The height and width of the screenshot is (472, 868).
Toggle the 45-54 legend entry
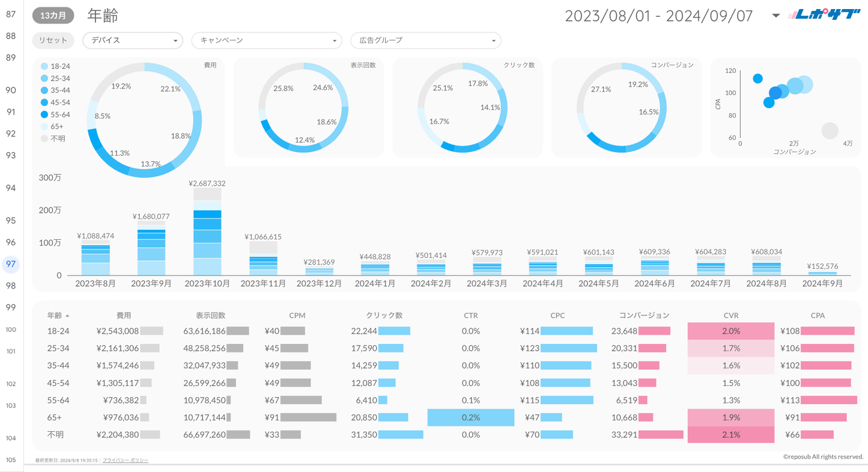click(55, 102)
